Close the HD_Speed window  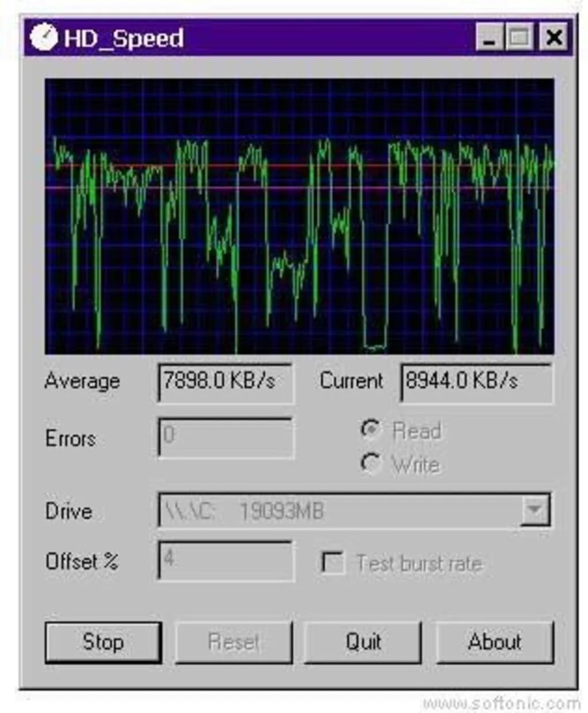553,38
